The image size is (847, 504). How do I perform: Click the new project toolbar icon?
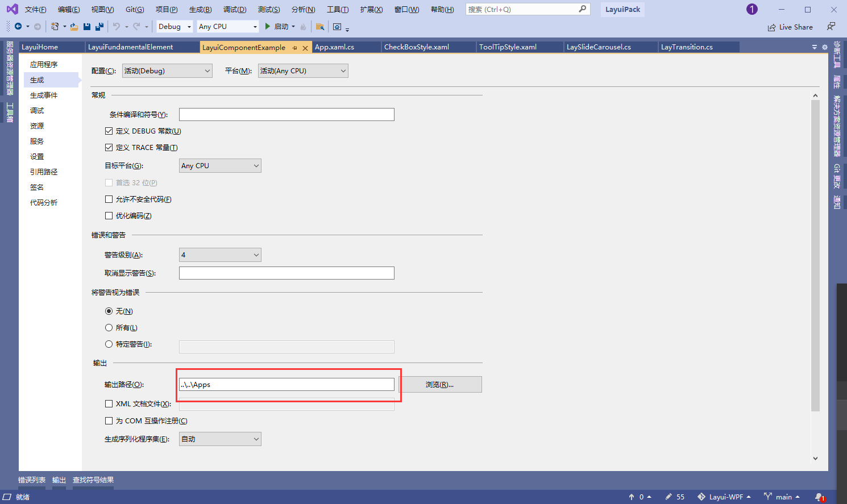[55, 27]
